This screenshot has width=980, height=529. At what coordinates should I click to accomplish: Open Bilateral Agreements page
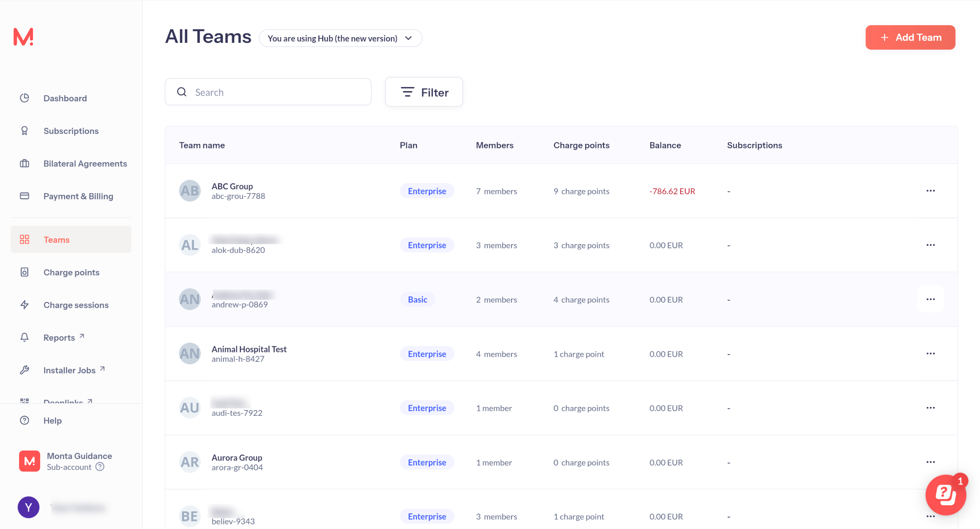tap(85, 164)
